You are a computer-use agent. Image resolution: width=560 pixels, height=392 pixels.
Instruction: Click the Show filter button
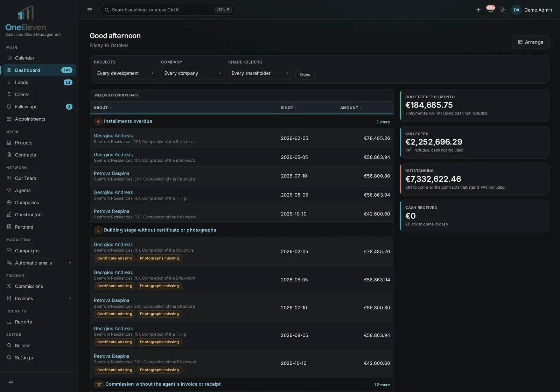(x=305, y=75)
